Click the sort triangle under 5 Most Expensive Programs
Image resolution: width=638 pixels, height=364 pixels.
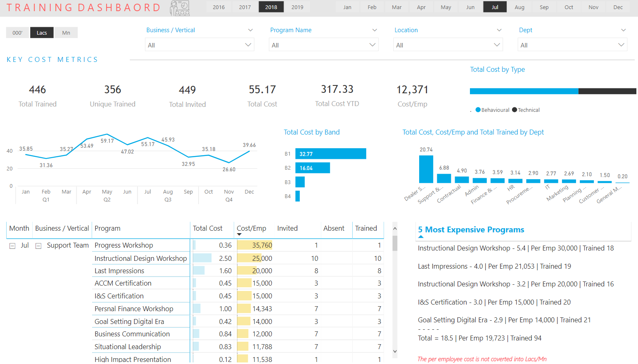(421, 237)
